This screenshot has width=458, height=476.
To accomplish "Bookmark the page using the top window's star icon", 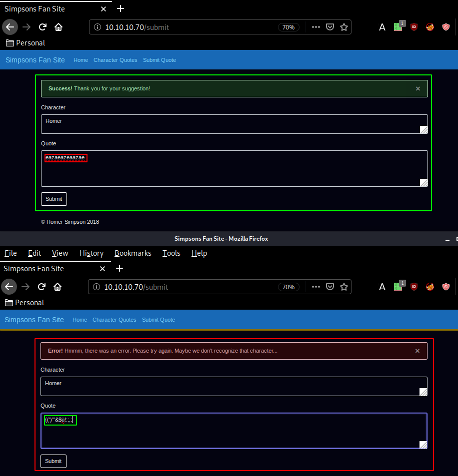I will [344, 27].
